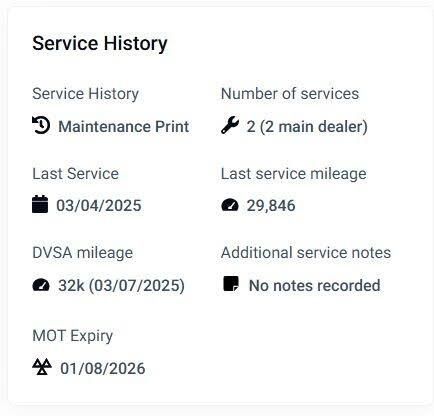The image size is (434, 416).
Task: Click the Maintenance Print text
Action: coord(124,127)
